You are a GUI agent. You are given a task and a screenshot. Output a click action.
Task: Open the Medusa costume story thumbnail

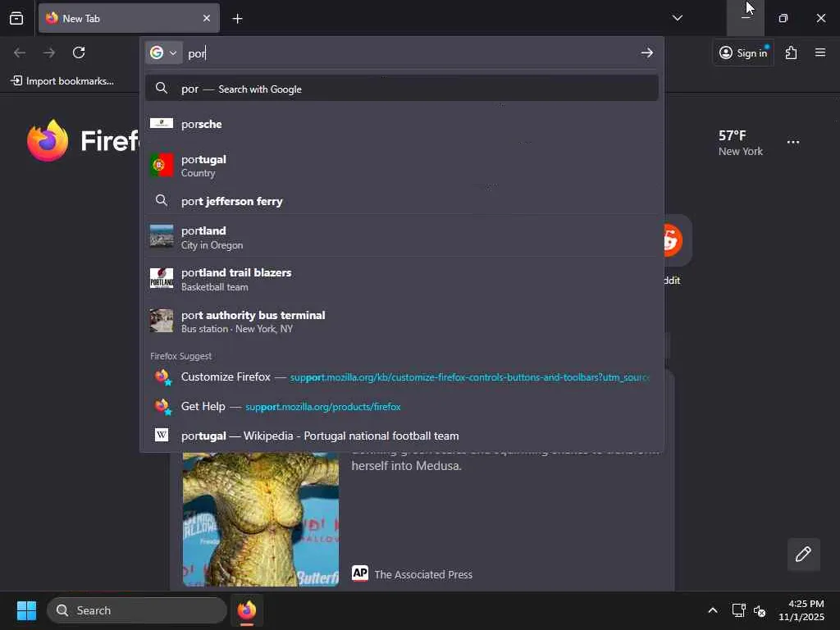tap(261, 518)
